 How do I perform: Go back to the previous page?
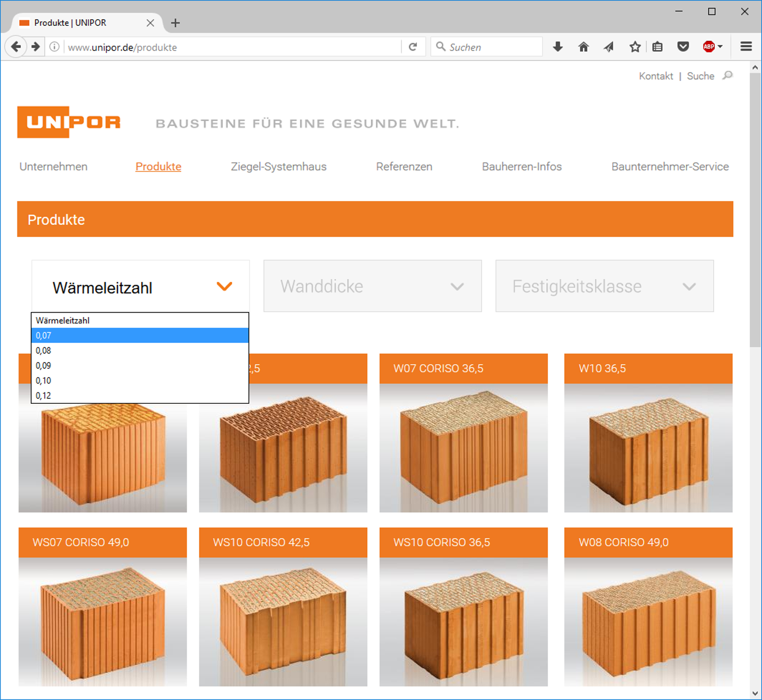16,47
